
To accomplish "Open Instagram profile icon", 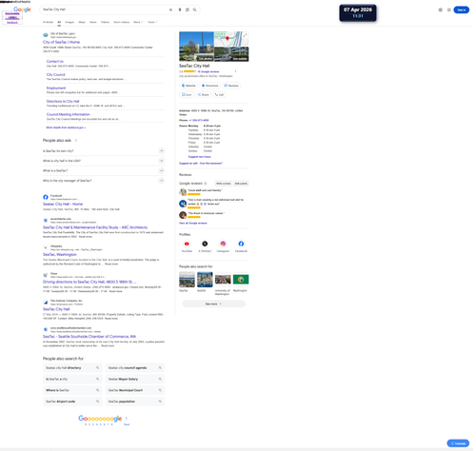I will (223, 244).
